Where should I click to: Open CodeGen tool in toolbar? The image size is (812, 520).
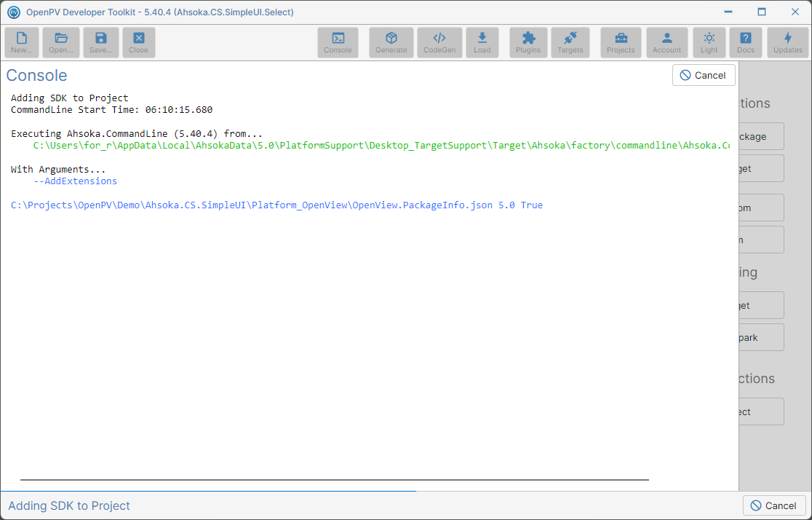point(439,42)
